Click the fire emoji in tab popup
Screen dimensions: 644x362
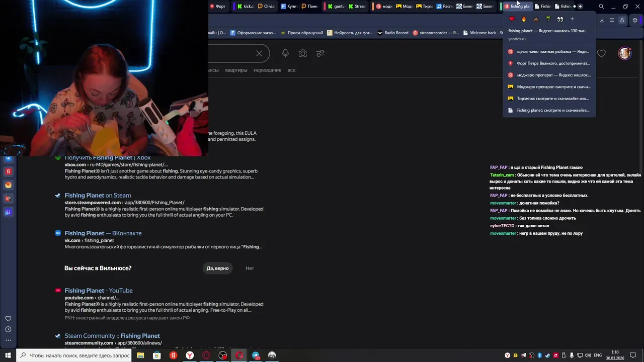pyautogui.click(x=524, y=19)
